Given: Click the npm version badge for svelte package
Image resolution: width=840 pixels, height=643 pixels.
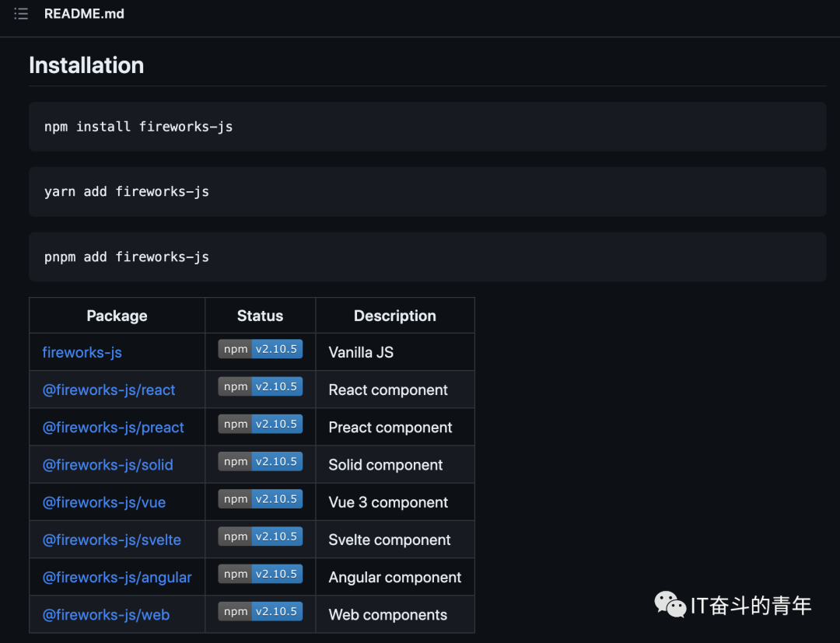Looking at the screenshot, I should click(x=260, y=536).
